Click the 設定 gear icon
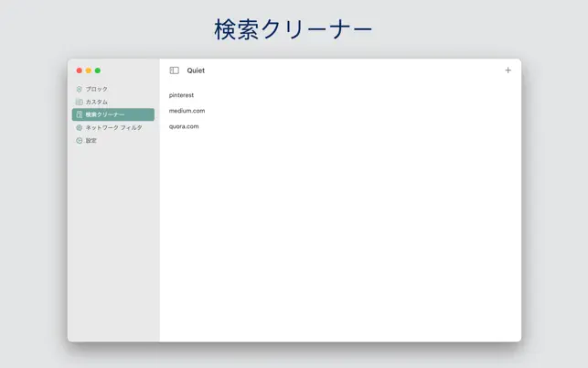Screen dimensions: 588x368 click(80, 140)
